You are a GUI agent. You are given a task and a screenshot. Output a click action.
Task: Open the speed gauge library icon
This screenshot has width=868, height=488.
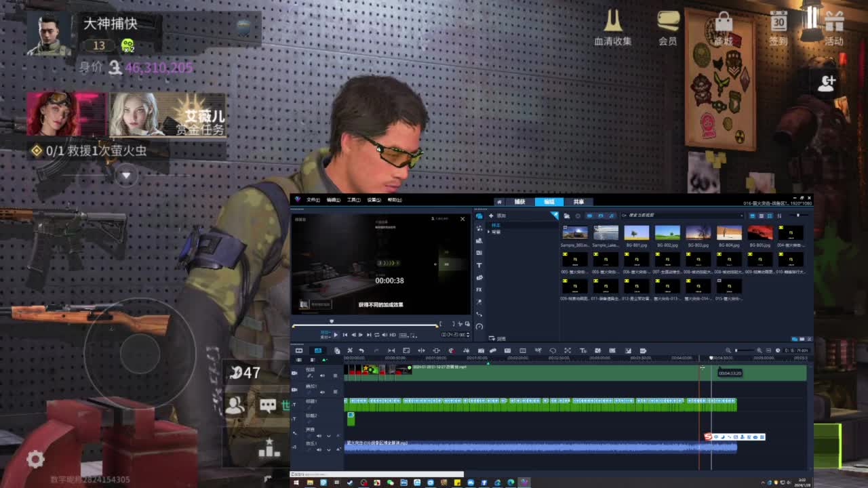click(479, 326)
